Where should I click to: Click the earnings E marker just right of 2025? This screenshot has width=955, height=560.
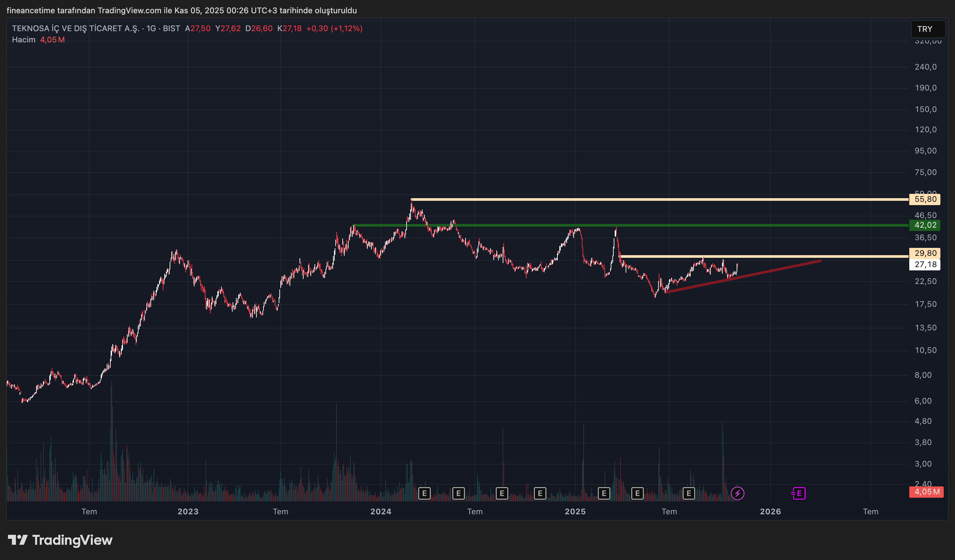[604, 493]
